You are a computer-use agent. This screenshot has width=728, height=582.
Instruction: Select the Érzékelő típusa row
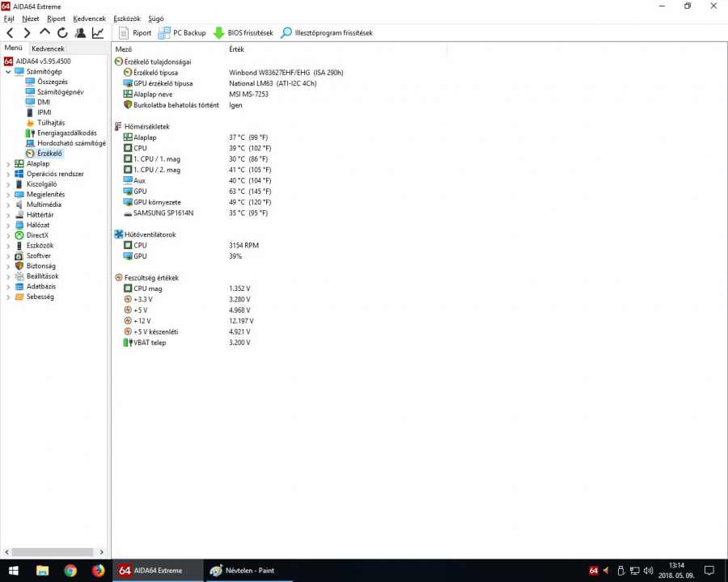point(234,73)
